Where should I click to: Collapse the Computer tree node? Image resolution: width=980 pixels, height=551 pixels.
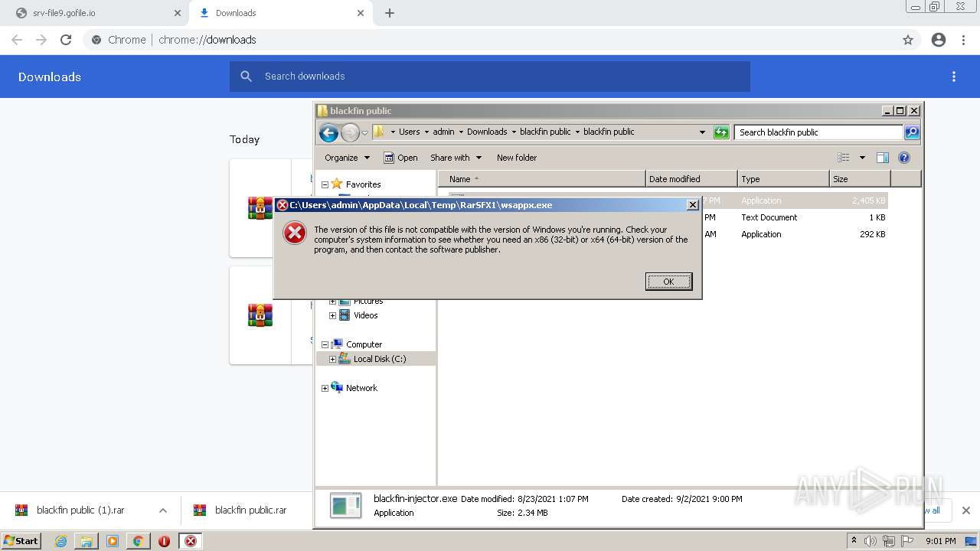pos(325,344)
